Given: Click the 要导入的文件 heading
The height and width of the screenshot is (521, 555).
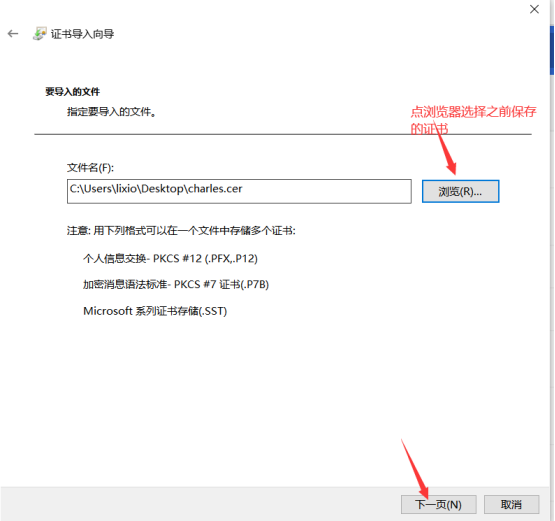Looking at the screenshot, I should coord(73,92).
